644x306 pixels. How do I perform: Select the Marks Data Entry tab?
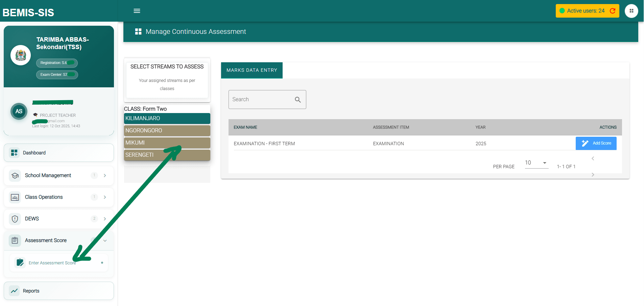(x=252, y=70)
